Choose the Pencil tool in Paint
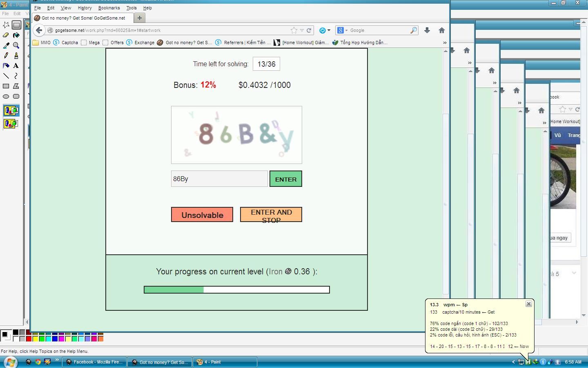Screen dimensions: 588x368 tap(6, 56)
